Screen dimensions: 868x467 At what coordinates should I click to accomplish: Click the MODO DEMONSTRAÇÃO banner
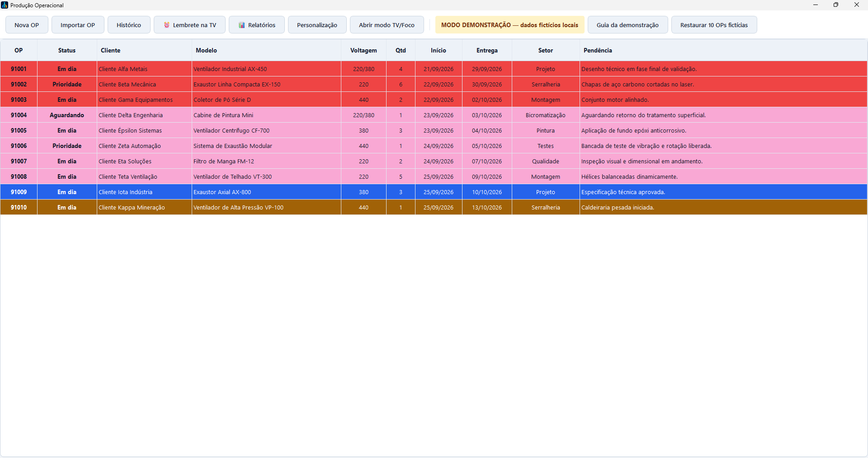(x=509, y=25)
